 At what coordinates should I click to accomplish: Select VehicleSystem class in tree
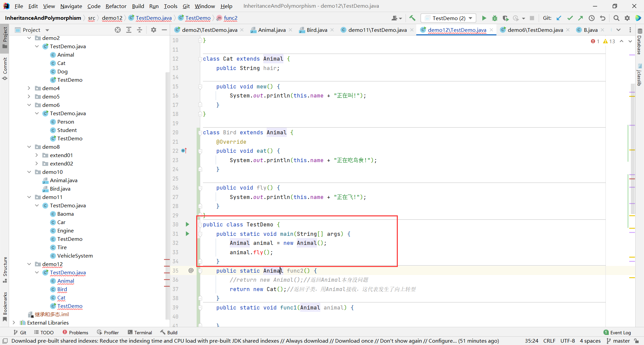75,256
